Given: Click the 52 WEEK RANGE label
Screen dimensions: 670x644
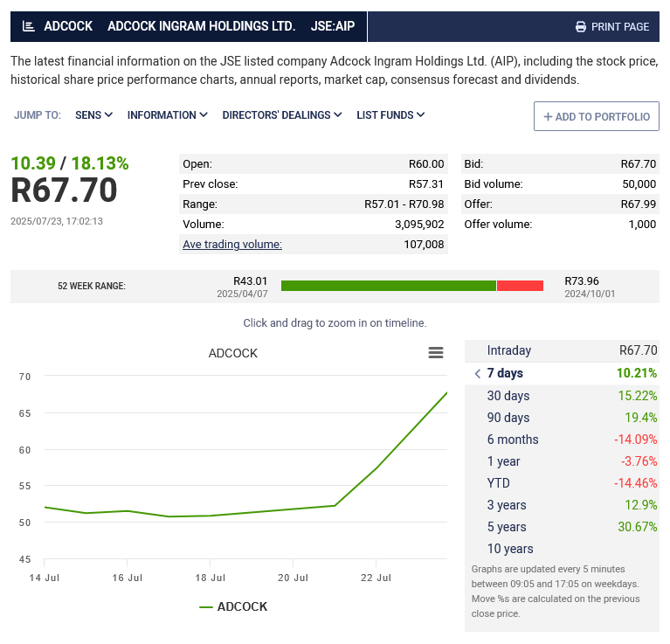Looking at the screenshot, I should [x=92, y=286].
